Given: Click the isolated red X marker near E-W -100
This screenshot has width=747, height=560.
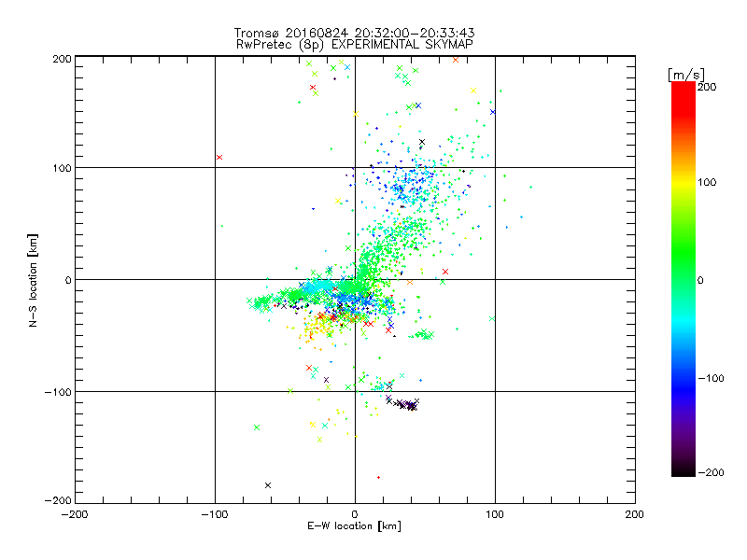Looking at the screenshot, I should pyautogui.click(x=219, y=157).
